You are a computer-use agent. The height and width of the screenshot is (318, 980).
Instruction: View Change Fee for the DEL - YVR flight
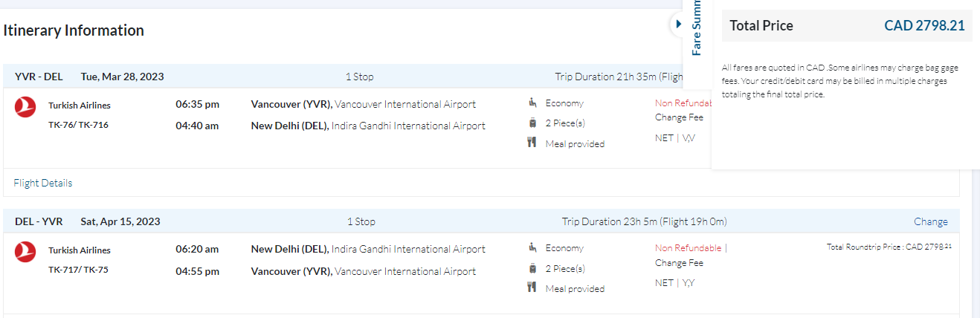(x=679, y=262)
